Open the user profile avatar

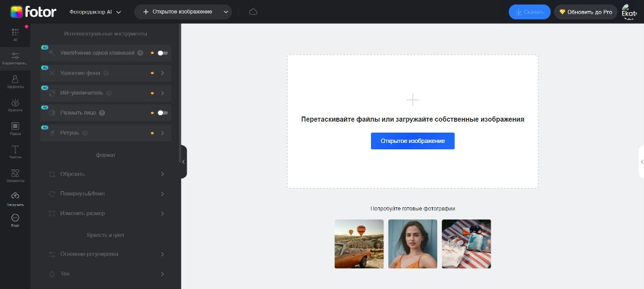(629, 12)
